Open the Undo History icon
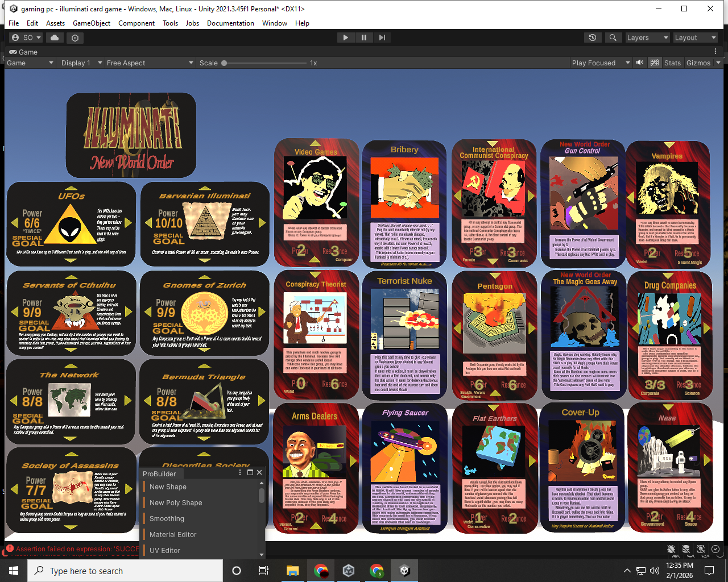This screenshot has width=728, height=582. pyautogui.click(x=593, y=38)
